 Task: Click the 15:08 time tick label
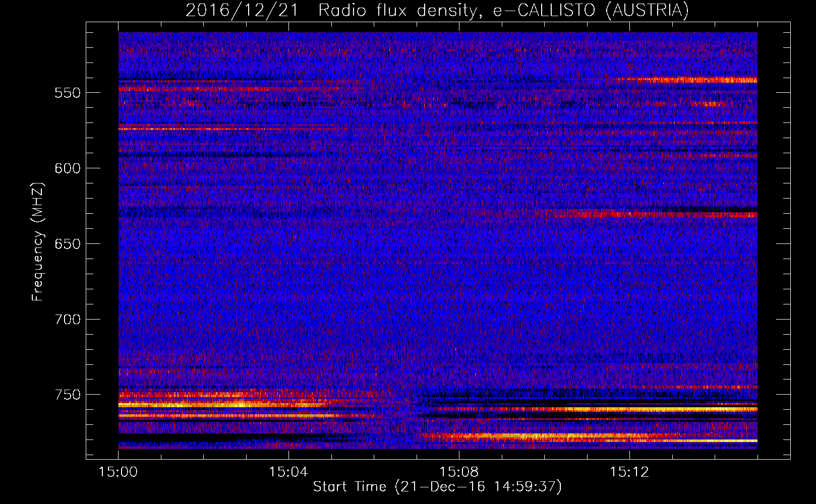pos(458,472)
